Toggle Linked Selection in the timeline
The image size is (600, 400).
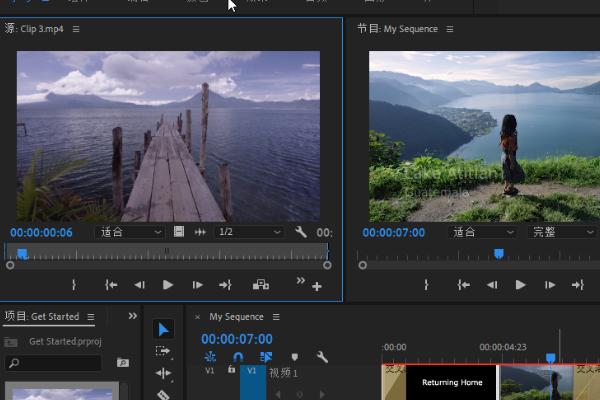pos(266,357)
